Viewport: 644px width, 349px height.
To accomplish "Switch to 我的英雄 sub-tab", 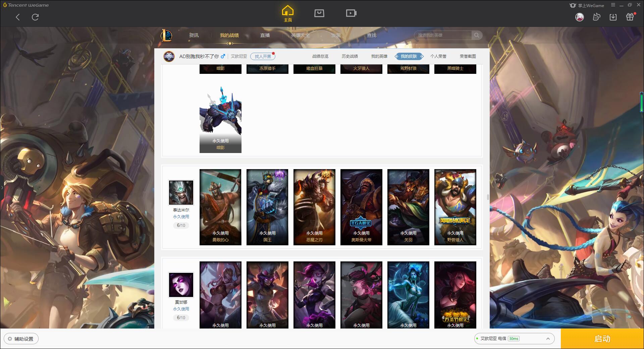I will pyautogui.click(x=379, y=56).
